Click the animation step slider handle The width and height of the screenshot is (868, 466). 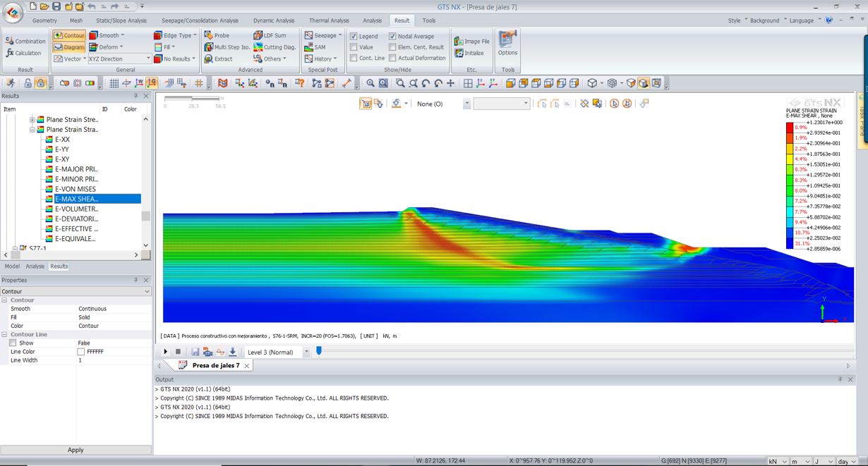click(x=319, y=350)
